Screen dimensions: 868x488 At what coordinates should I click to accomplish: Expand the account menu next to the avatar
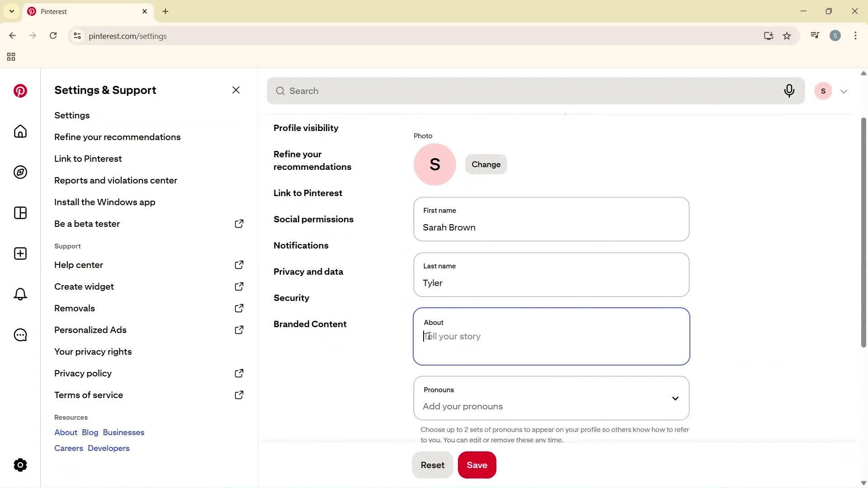844,91
